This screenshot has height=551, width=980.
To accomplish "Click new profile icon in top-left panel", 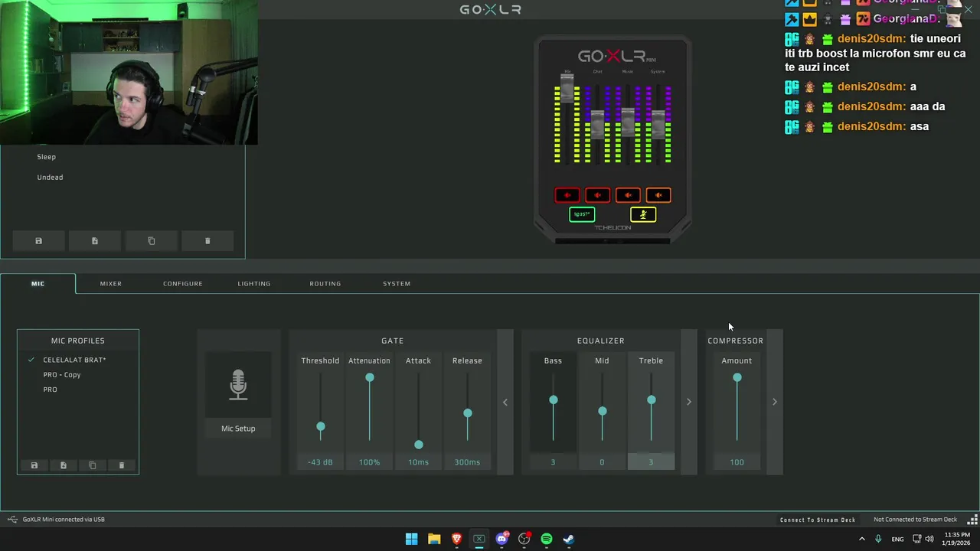I will 95,241.
